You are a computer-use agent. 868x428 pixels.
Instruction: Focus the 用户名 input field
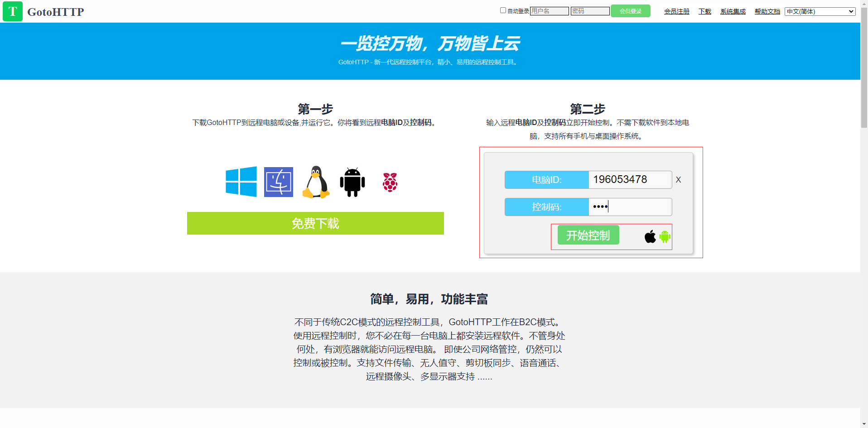click(x=550, y=11)
